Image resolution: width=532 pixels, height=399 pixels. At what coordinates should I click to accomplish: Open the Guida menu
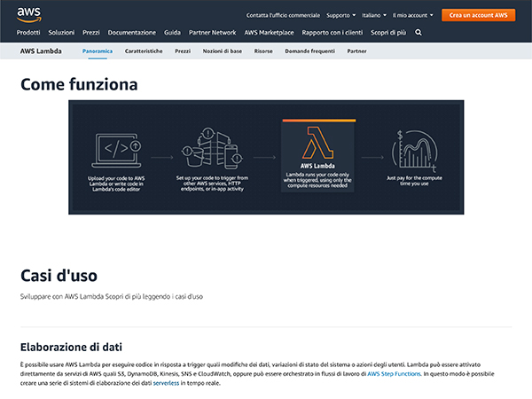click(172, 33)
